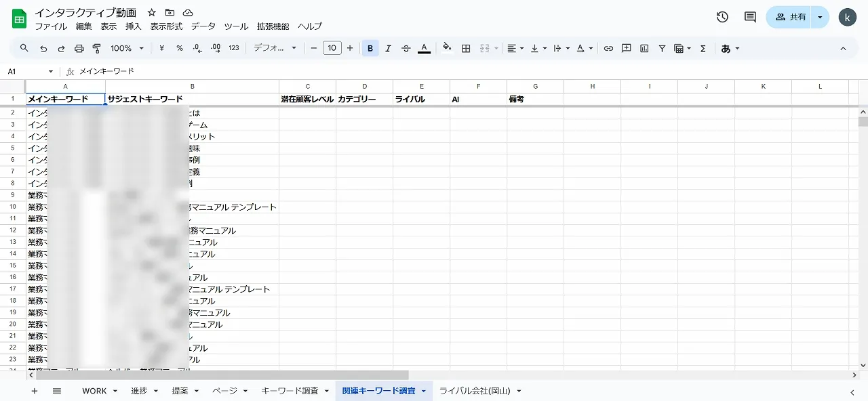This screenshot has height=401, width=868.
Task: Expand the horizontal align dropdown
Action: pyautogui.click(x=515, y=48)
